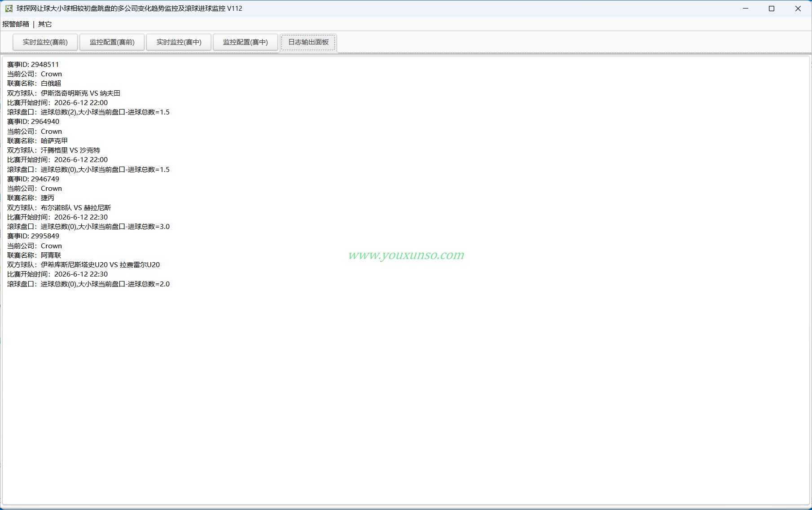This screenshot has width=812, height=510.
Task: Click the www.youxunso.com watermark text
Action: [406, 255]
